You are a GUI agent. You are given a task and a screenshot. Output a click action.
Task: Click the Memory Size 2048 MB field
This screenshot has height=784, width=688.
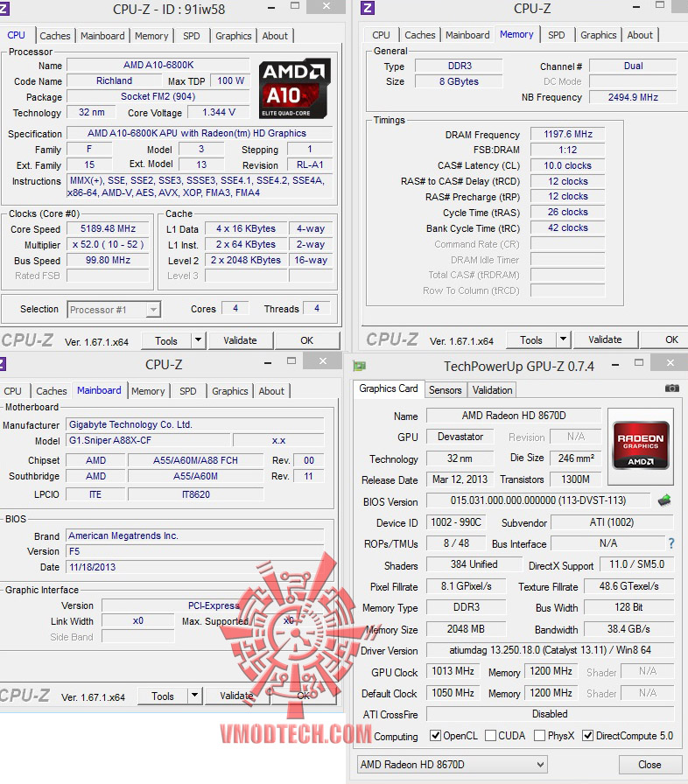466,628
